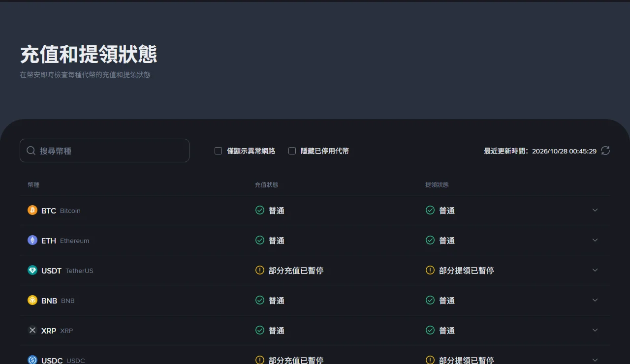630x364 pixels.
Task: Click the page subtitle under the heading
Action: click(x=85, y=75)
